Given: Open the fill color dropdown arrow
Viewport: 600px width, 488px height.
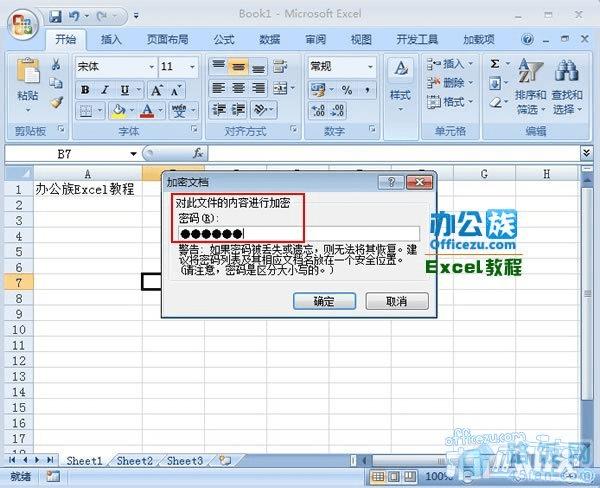Looking at the screenshot, I should pos(132,111).
